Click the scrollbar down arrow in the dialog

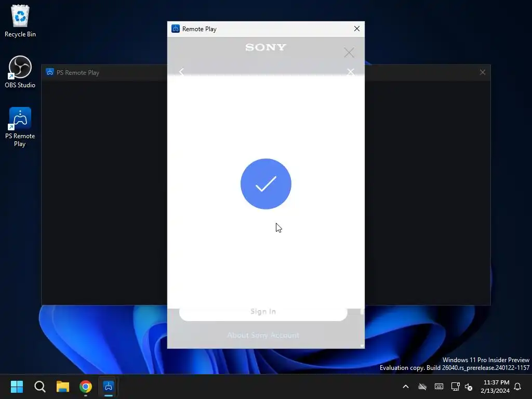(362, 345)
